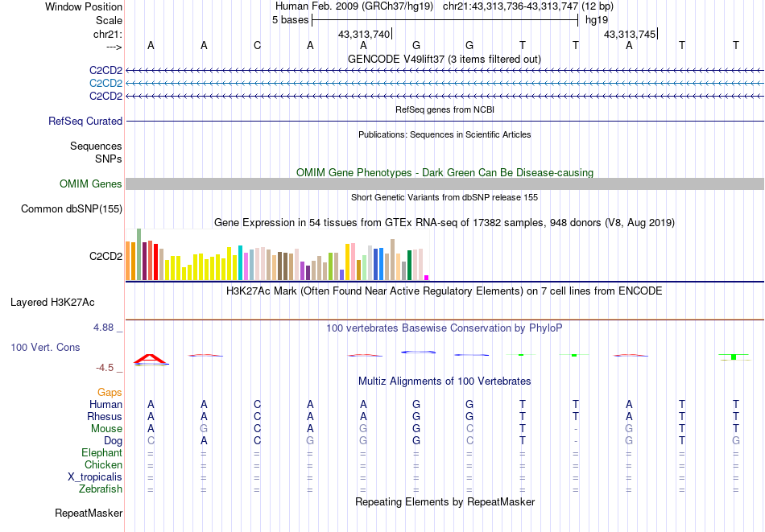Click the 43,313,745 position marker

[x=631, y=34]
